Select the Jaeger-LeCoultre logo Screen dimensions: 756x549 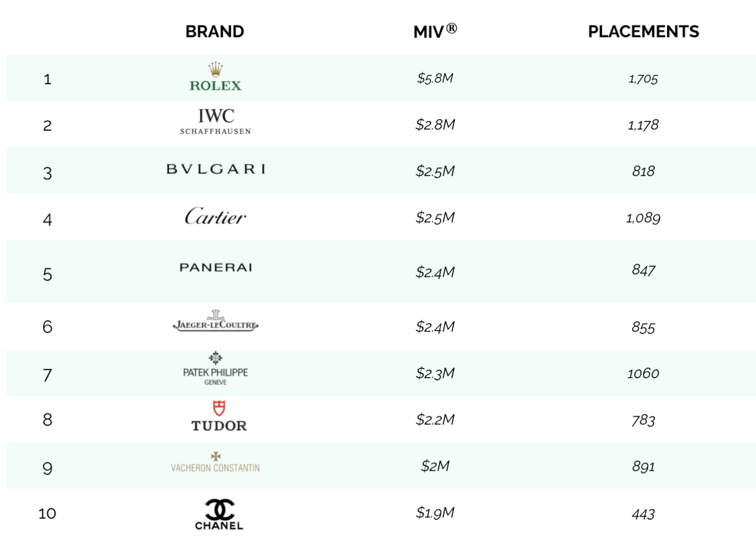pos(215,321)
